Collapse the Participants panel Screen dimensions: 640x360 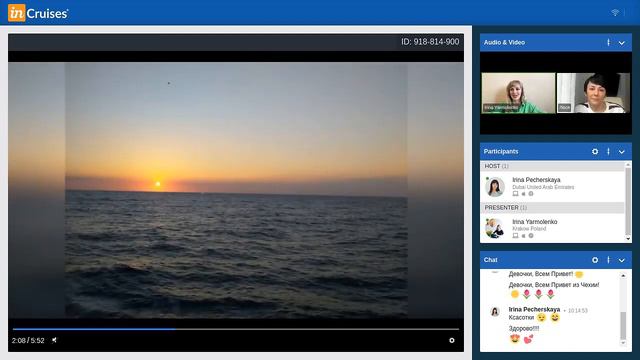point(621,152)
